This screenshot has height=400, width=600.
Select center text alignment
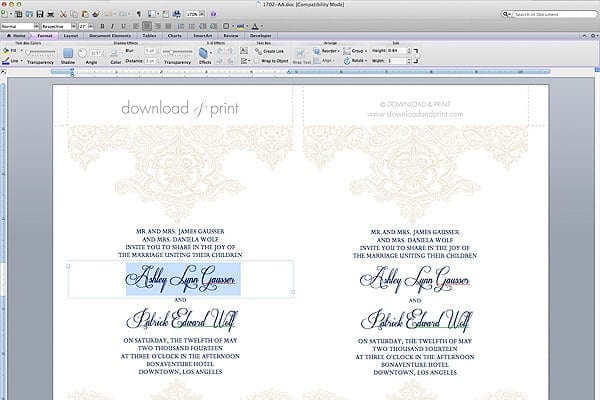click(x=147, y=26)
